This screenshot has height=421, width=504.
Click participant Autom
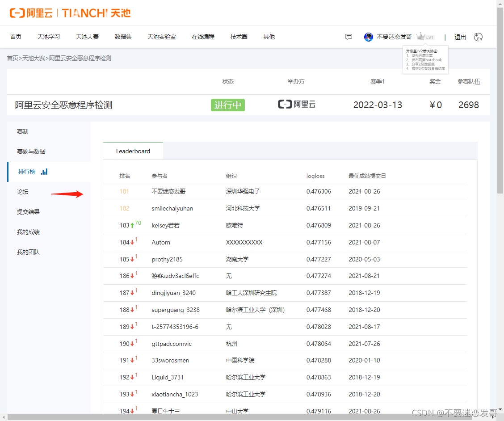[161, 243]
